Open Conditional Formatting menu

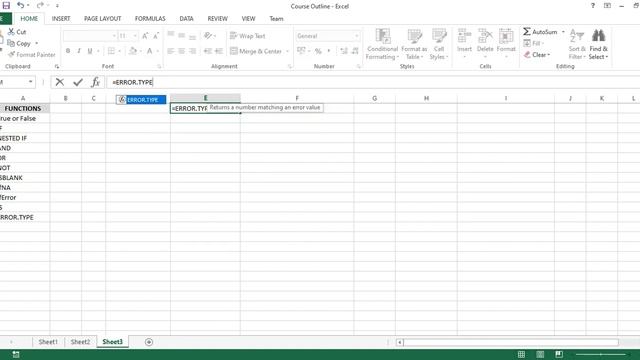(x=382, y=44)
